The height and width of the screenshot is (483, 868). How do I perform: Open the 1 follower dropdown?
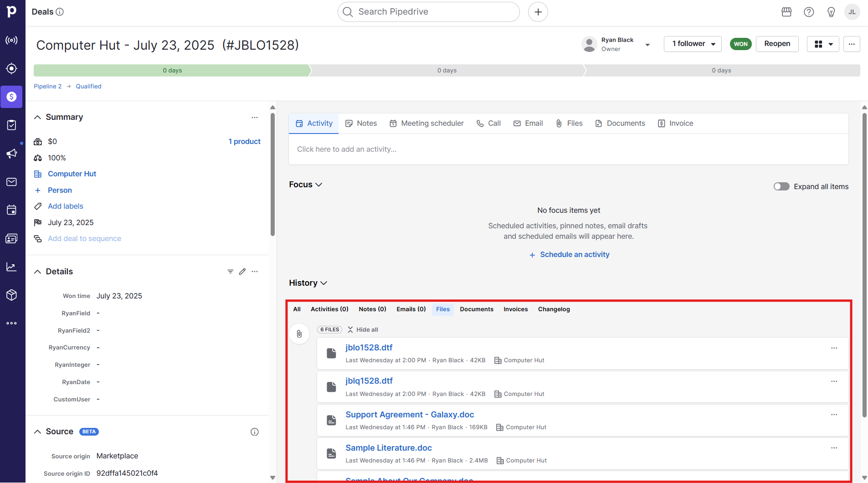tap(692, 44)
